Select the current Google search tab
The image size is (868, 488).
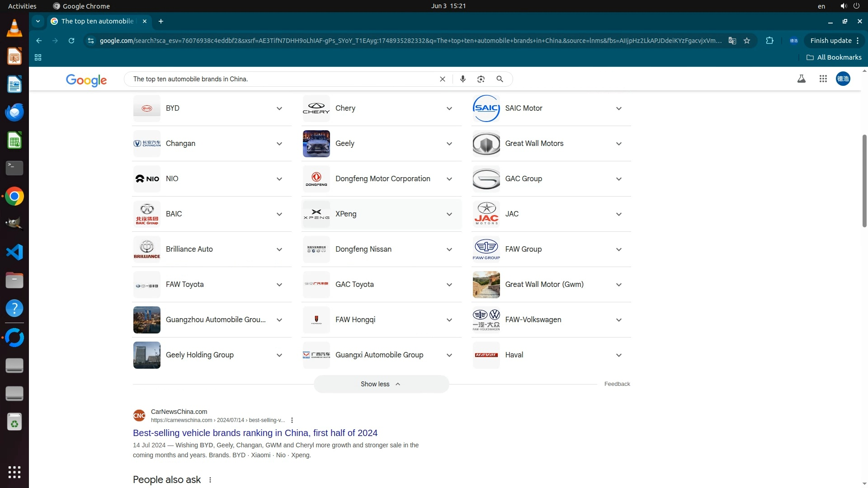pos(97,21)
